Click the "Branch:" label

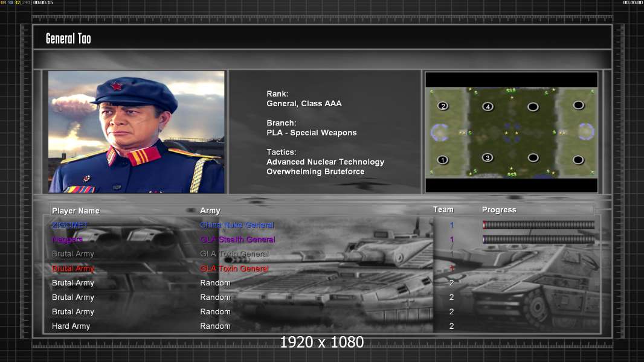282,123
